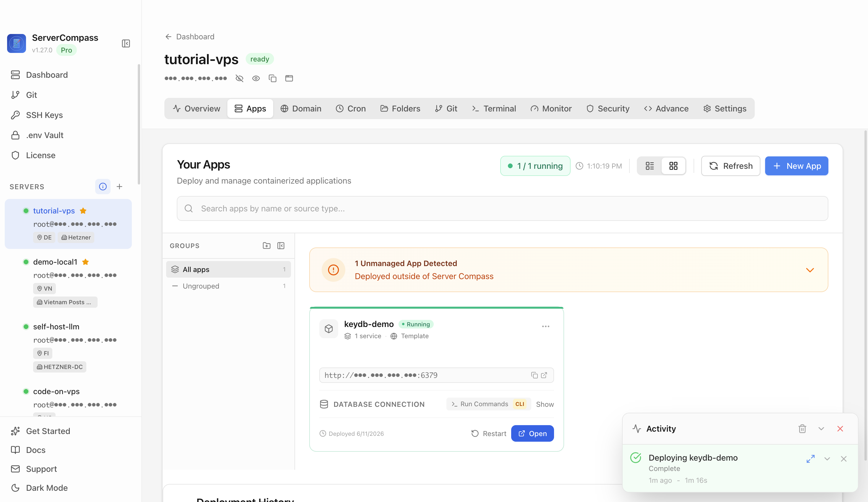Expand the Unmanaged App Detected banner
This screenshot has height=502, width=868.
point(810,270)
